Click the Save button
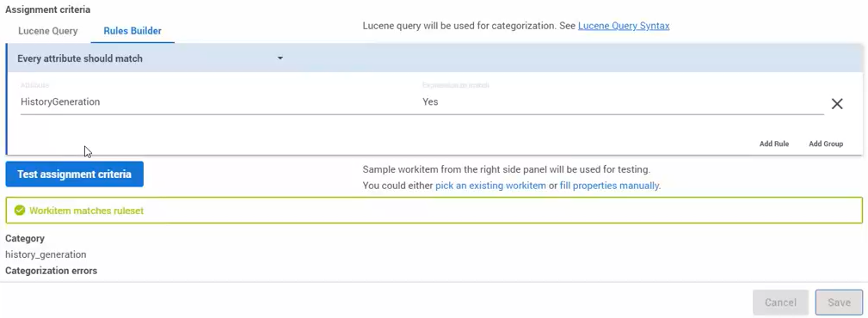The width and height of the screenshot is (868, 318). tap(840, 303)
